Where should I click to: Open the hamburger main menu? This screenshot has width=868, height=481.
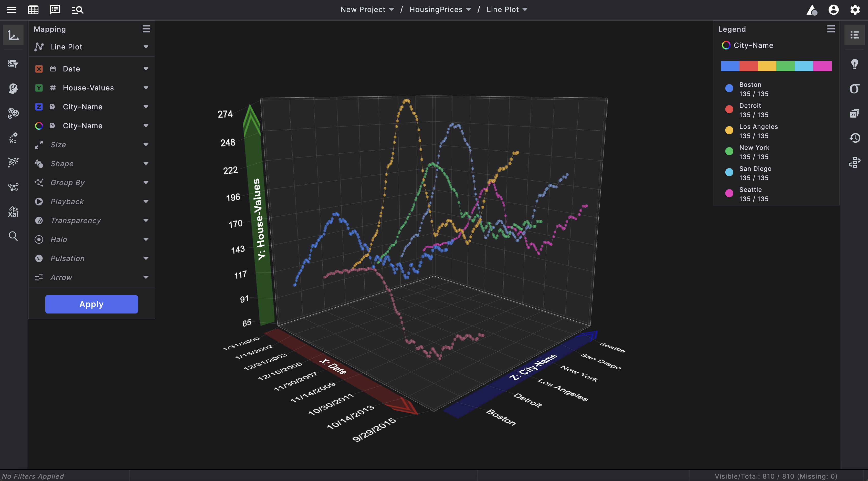(x=12, y=9)
